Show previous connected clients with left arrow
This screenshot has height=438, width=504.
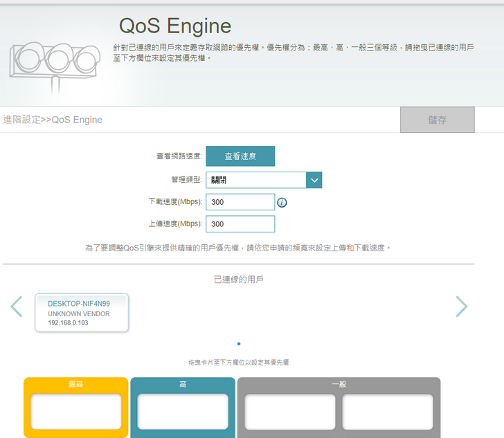click(17, 307)
